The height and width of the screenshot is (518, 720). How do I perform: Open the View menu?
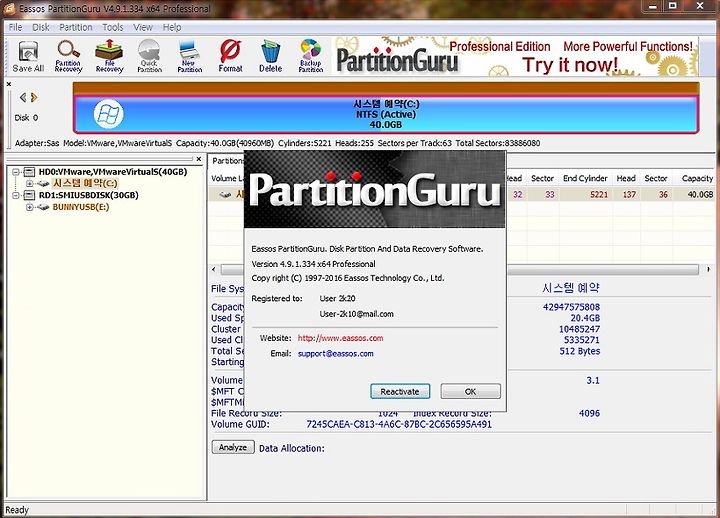point(143,27)
